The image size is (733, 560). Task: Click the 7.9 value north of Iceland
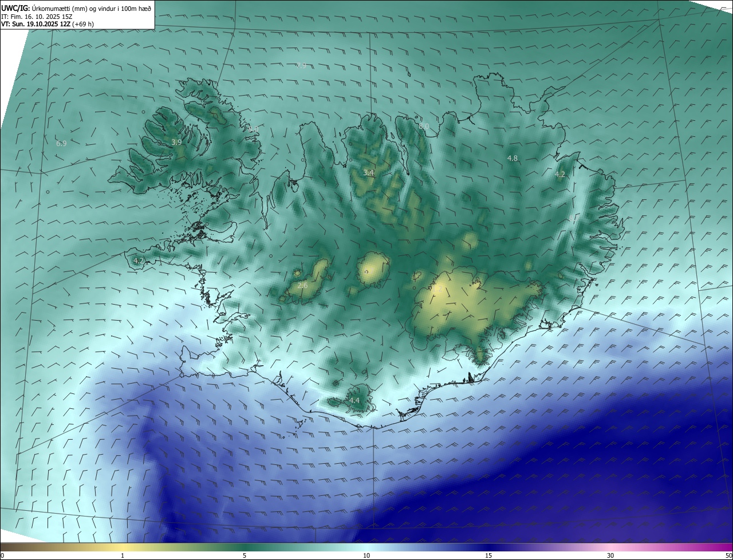(301, 65)
